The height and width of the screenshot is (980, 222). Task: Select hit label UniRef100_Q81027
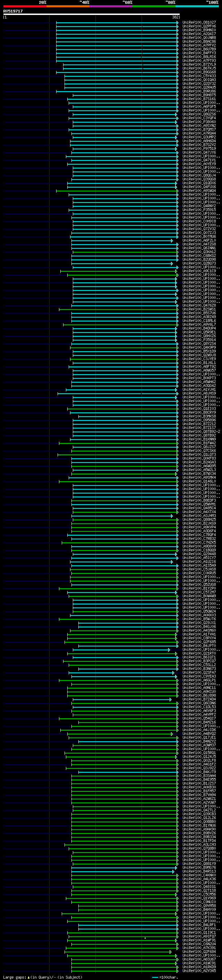point(199,23)
